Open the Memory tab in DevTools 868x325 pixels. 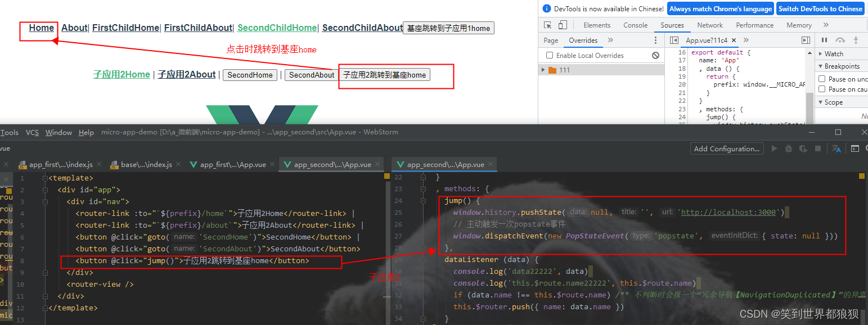tap(799, 25)
